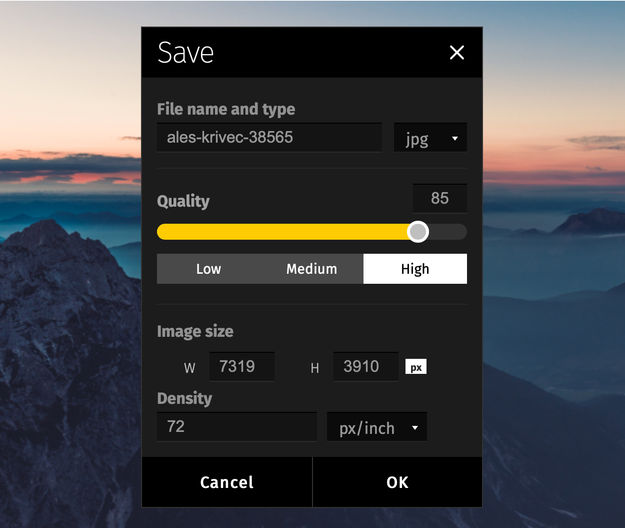
Task: Click the 'Image size' heading
Action: pyautogui.click(x=195, y=332)
